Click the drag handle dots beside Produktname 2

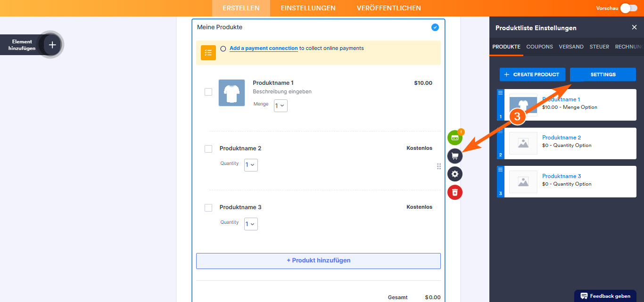(x=439, y=166)
